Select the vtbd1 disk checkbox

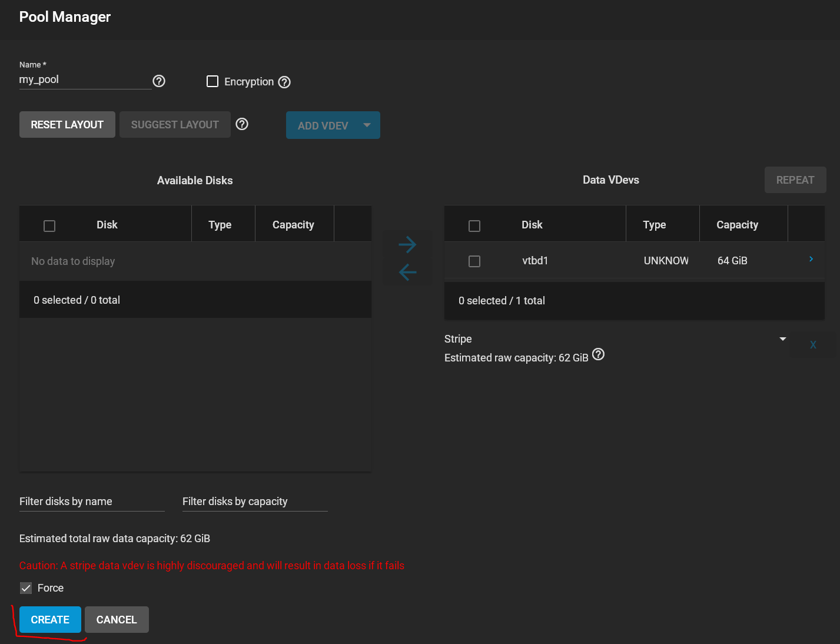pyautogui.click(x=474, y=261)
